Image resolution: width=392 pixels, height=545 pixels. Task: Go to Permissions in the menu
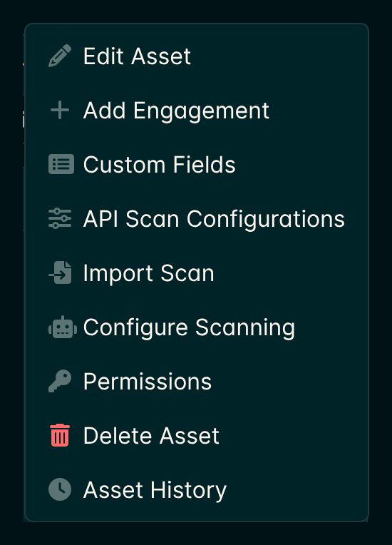click(x=148, y=382)
